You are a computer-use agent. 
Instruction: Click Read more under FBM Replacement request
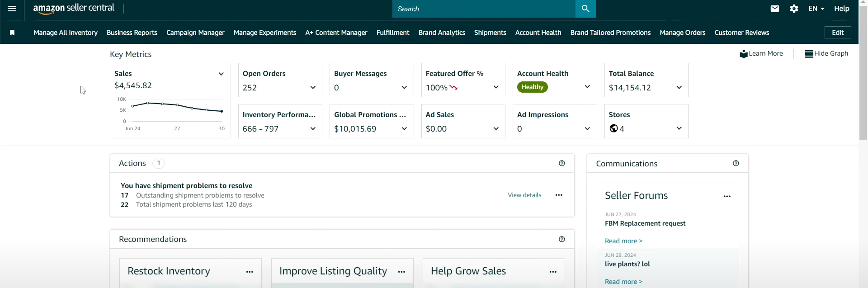click(x=623, y=241)
